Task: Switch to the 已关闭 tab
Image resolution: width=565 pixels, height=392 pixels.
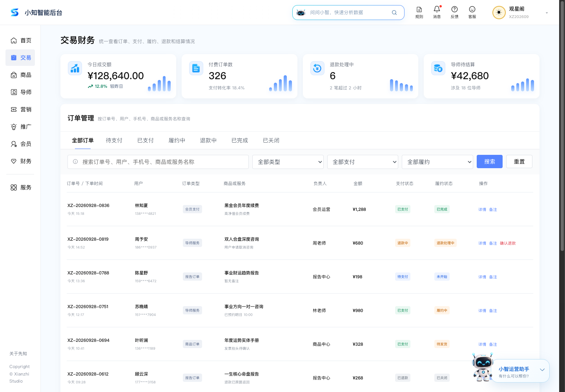Action: pos(271,140)
